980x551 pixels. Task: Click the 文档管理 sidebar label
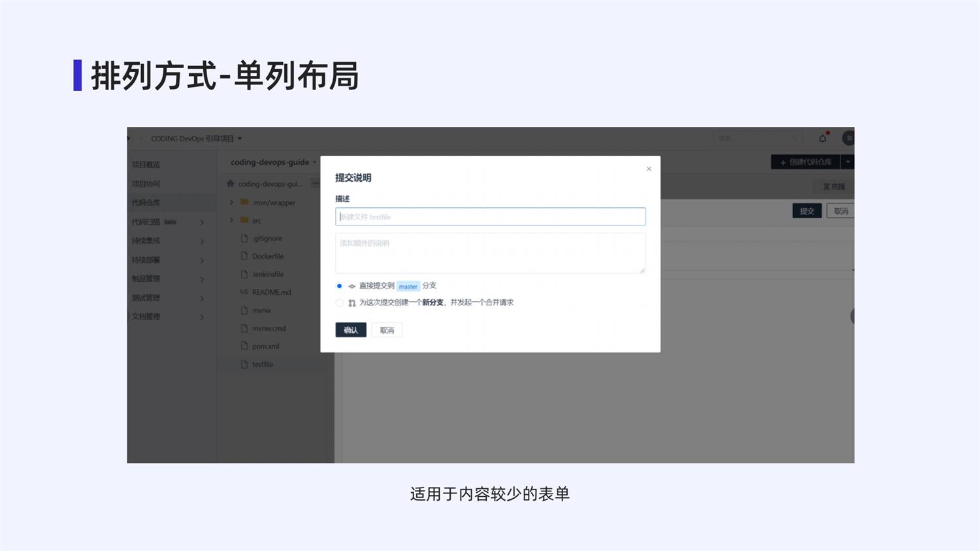[x=146, y=316]
